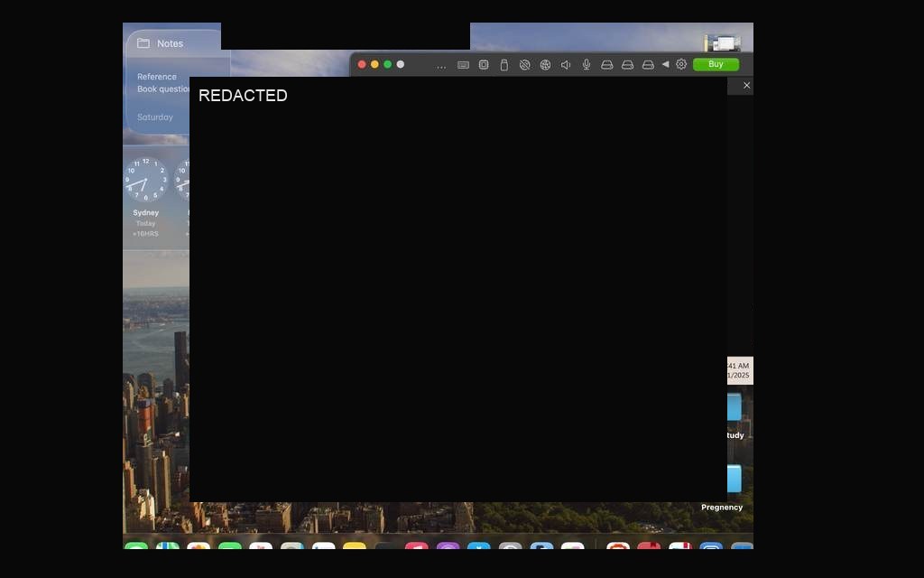Open the globe network icon
Viewport: 924px width, 578px height.
[x=545, y=65]
